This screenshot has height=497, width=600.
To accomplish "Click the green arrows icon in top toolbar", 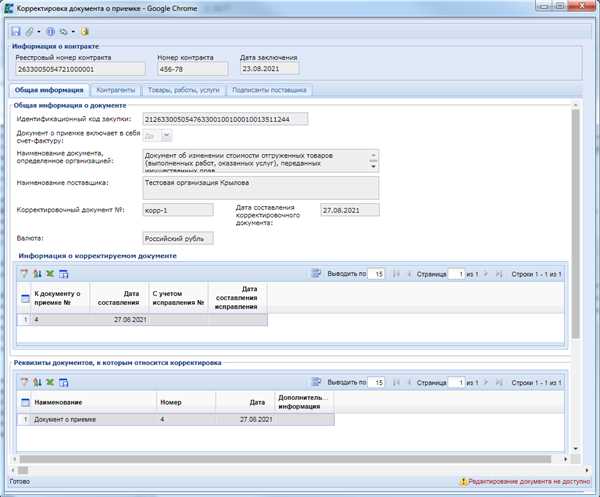I will pyautogui.click(x=64, y=32).
